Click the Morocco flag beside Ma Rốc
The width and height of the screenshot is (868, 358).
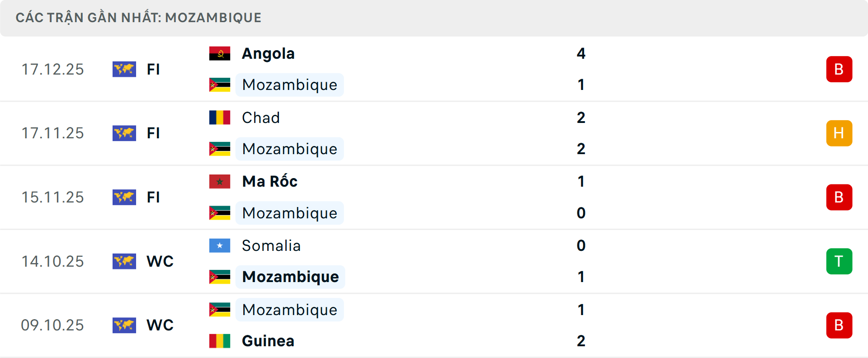(220, 182)
